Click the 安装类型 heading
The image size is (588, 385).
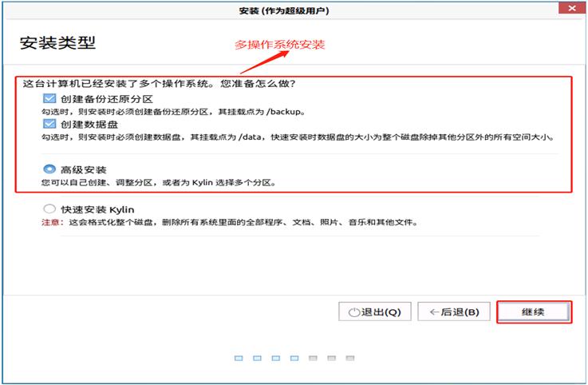(57, 42)
